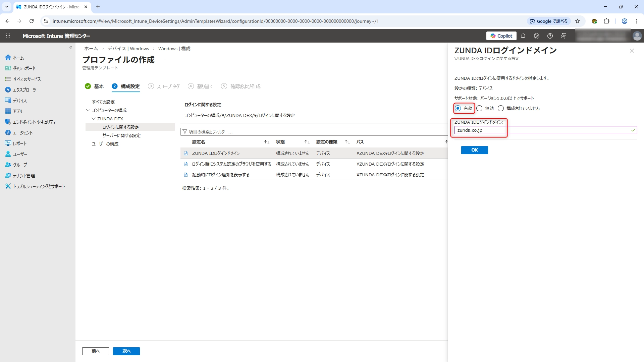Go to the 基本 wizard step
This screenshot has height=362, width=644.
point(99,86)
